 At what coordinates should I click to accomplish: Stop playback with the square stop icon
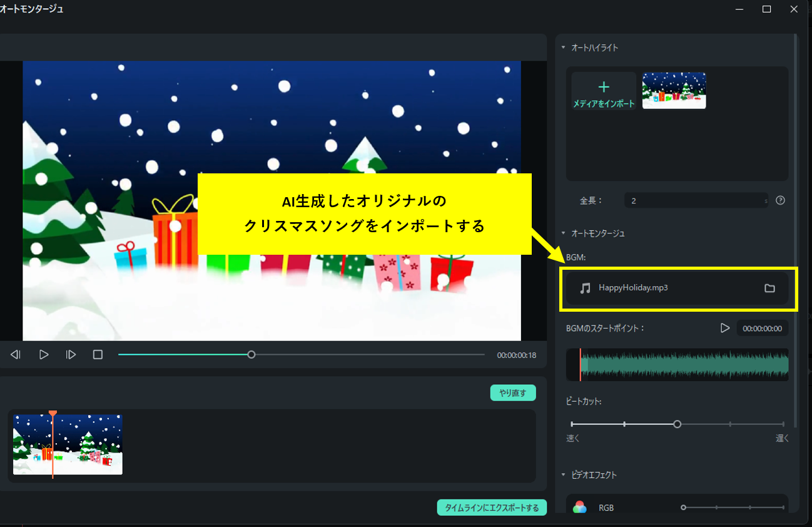pos(98,354)
